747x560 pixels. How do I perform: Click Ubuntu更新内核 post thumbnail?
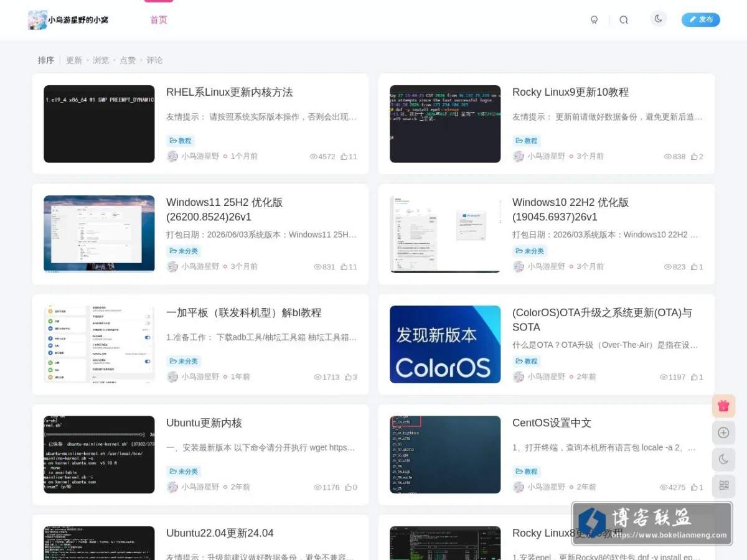(x=99, y=454)
